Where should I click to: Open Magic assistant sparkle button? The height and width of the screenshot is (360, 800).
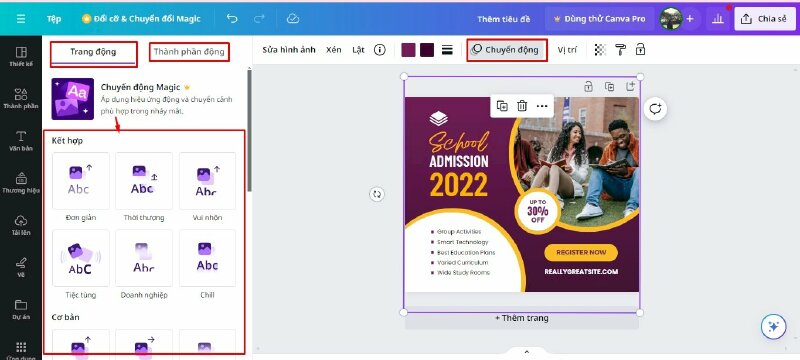point(773,327)
